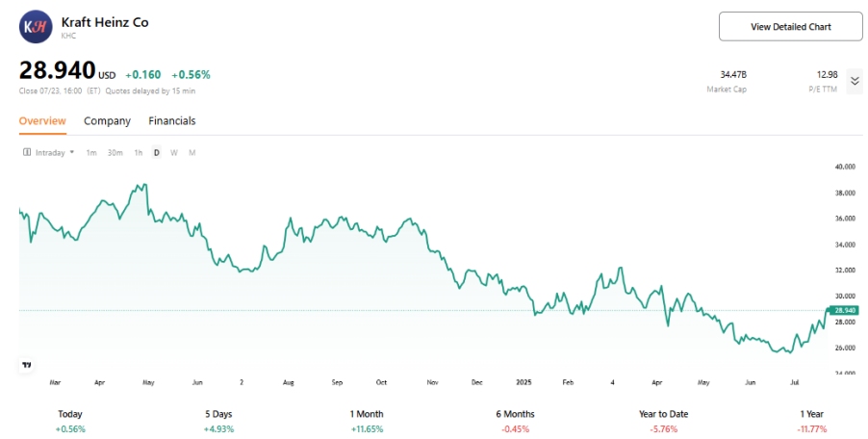Image resolution: width=868 pixels, height=439 pixels.
Task: Click the TradingView logo on the chart
Action: pyautogui.click(x=26, y=365)
